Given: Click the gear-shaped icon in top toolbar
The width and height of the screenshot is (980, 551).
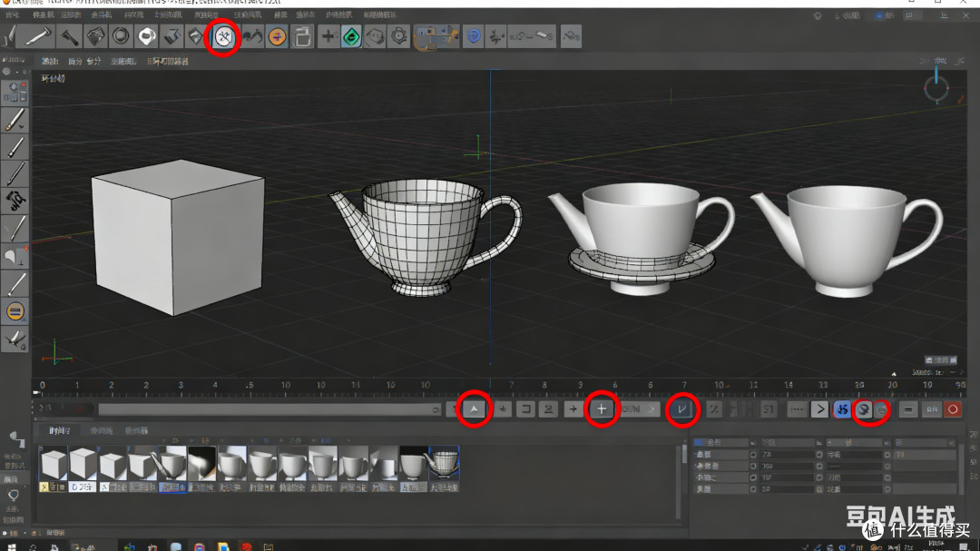Looking at the screenshot, I should (398, 36).
